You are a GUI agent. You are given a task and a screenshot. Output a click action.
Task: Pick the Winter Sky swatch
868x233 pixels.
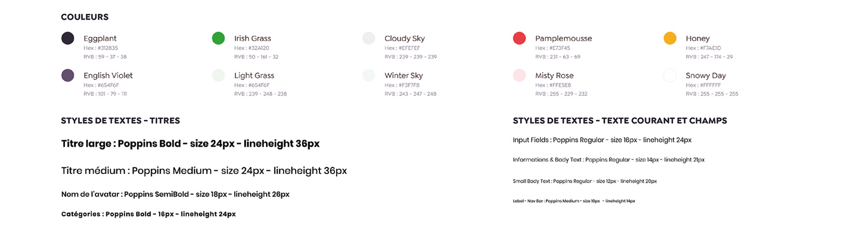point(369,75)
